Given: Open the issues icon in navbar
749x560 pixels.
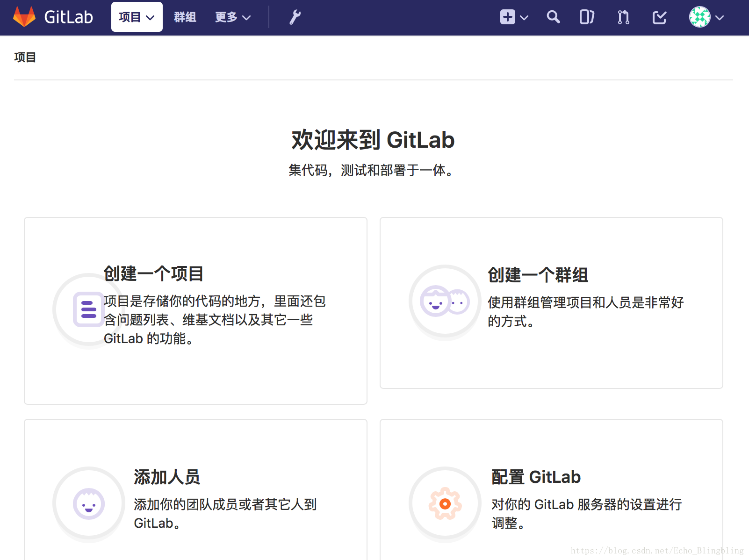Looking at the screenshot, I should point(587,17).
